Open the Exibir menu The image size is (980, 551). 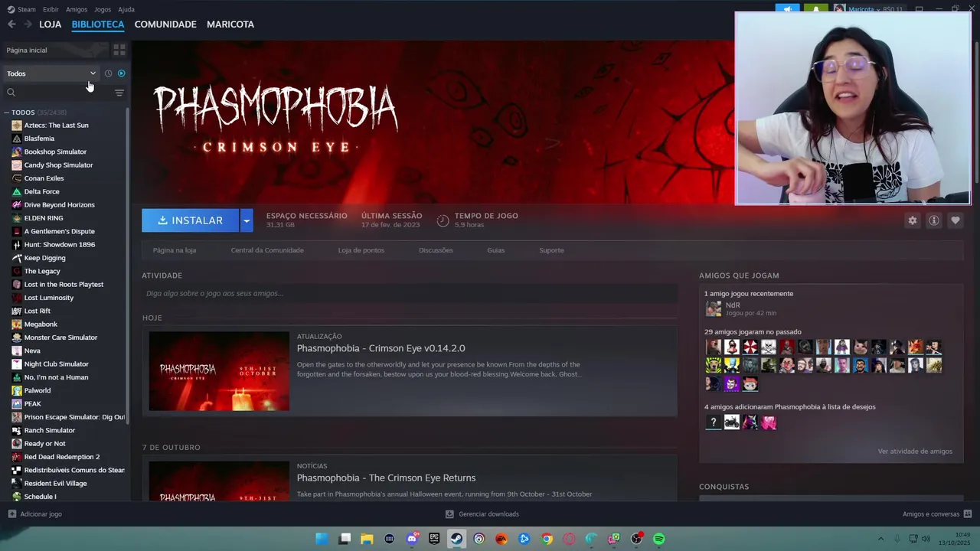(x=51, y=9)
